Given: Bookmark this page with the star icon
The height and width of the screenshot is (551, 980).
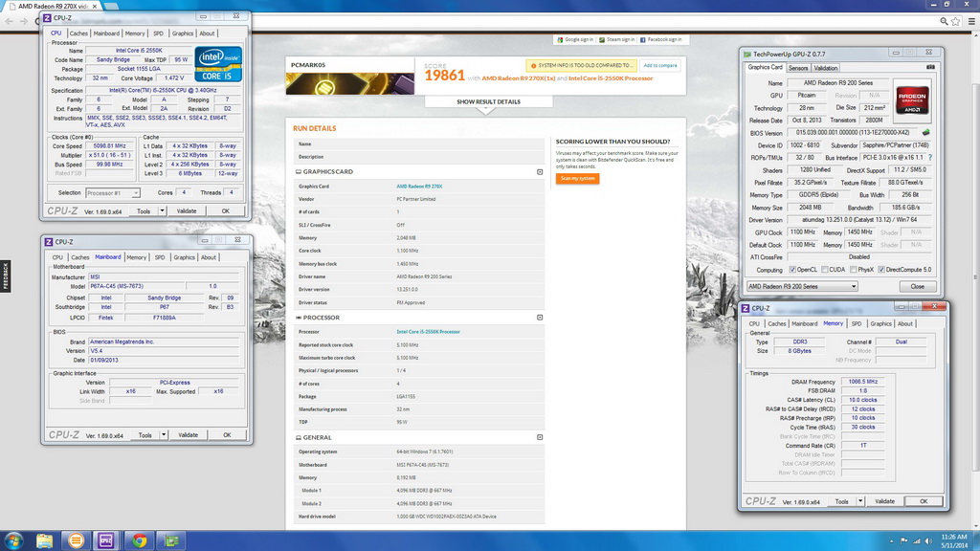Looking at the screenshot, I should coord(956,21).
